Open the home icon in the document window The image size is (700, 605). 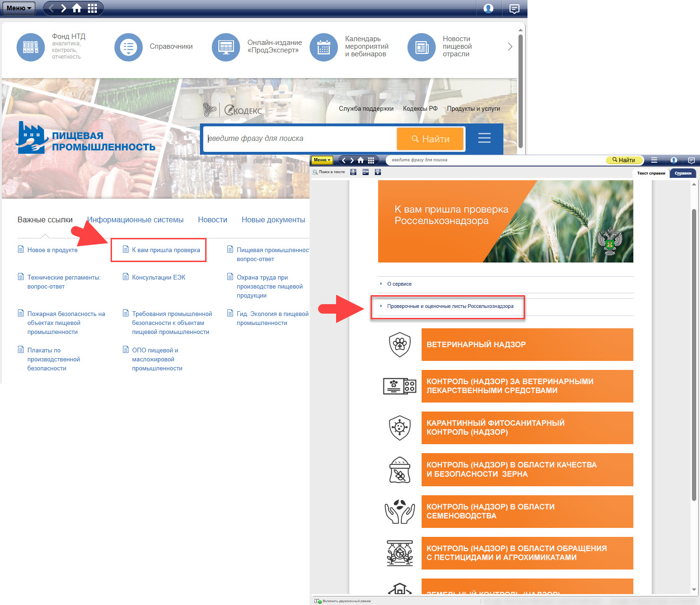(361, 160)
